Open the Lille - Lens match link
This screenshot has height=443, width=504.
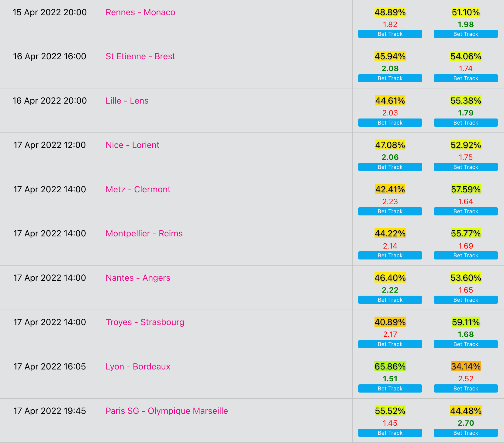point(127,101)
